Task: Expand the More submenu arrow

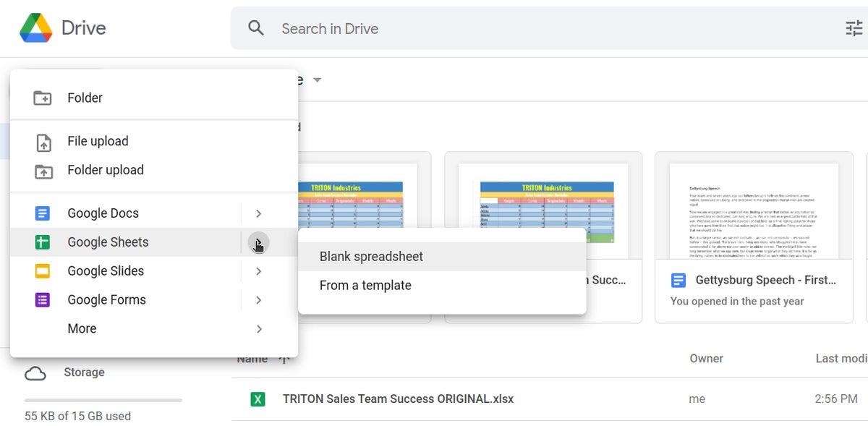Action: pyautogui.click(x=258, y=329)
